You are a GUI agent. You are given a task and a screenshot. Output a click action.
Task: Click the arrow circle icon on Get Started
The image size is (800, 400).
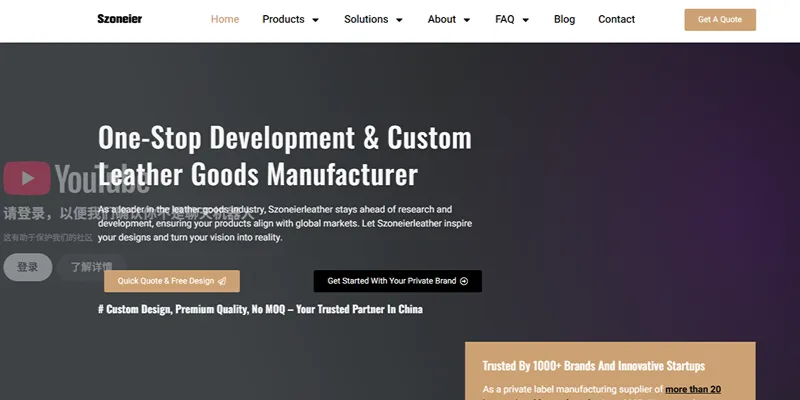(x=464, y=281)
